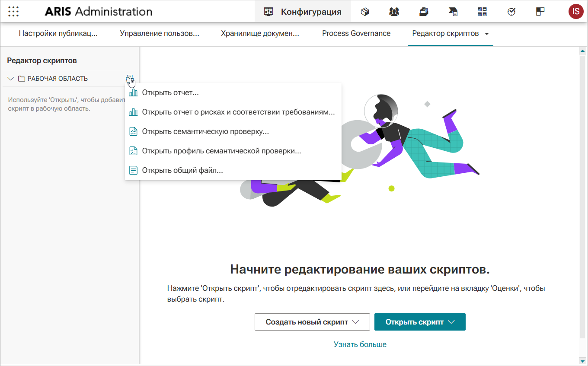588x366 pixels.
Task: Click the ARIS Administration title
Action: 99,12
